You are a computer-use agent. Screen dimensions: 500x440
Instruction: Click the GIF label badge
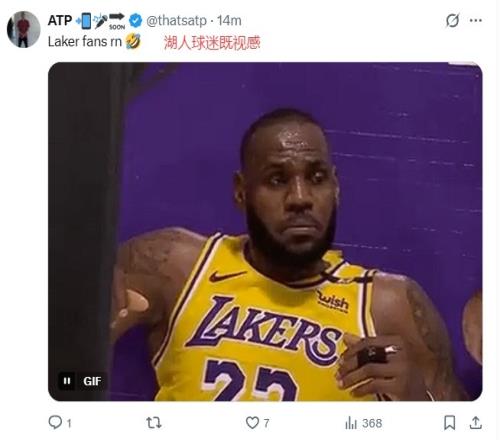pos(92,381)
